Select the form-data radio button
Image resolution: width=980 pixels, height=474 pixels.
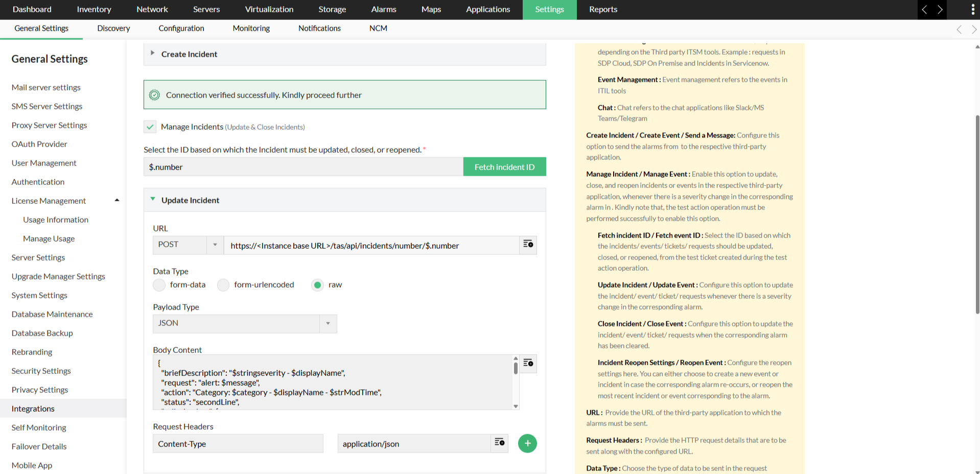[x=159, y=285]
